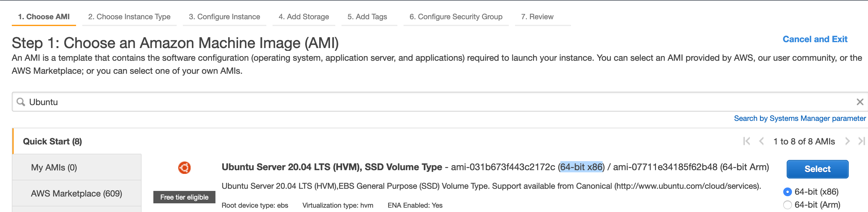
Task: Switch to Configure Instance step
Action: (x=224, y=17)
